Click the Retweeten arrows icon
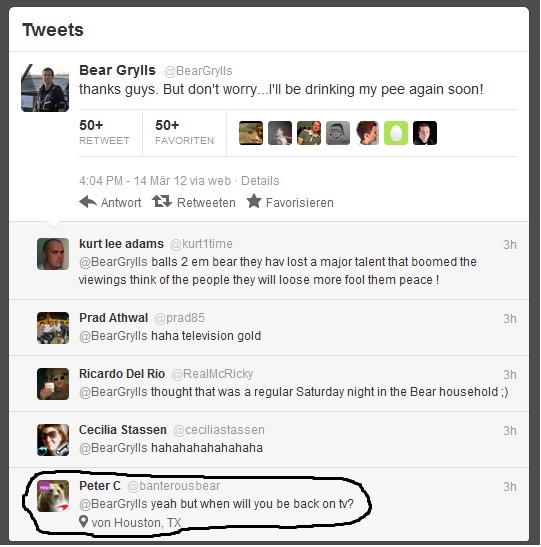 click(x=162, y=201)
